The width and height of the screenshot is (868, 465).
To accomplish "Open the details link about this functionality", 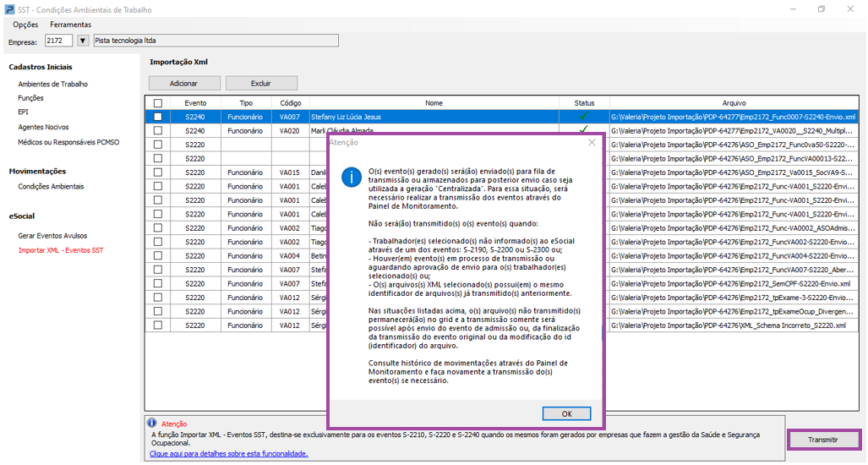I will point(228,454).
